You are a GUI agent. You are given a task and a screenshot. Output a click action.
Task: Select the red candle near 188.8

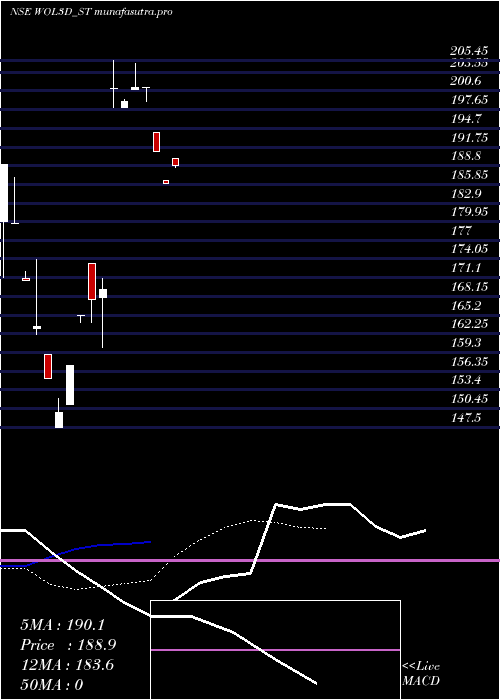175,162
